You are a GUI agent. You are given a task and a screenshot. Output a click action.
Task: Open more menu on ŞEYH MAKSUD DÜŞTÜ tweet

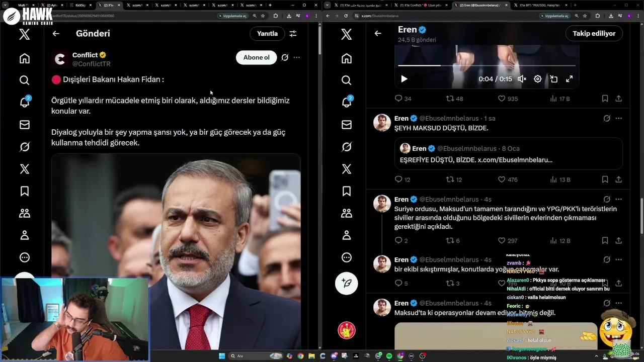618,119
